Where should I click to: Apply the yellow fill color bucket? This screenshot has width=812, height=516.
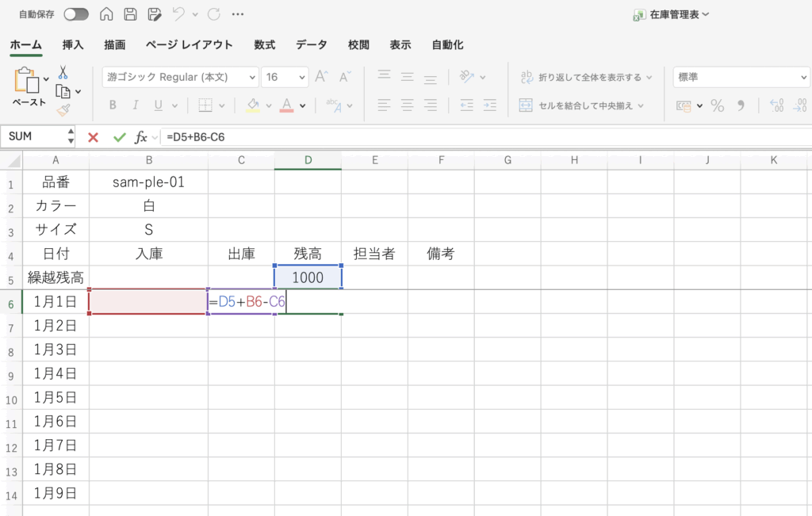coord(253,105)
